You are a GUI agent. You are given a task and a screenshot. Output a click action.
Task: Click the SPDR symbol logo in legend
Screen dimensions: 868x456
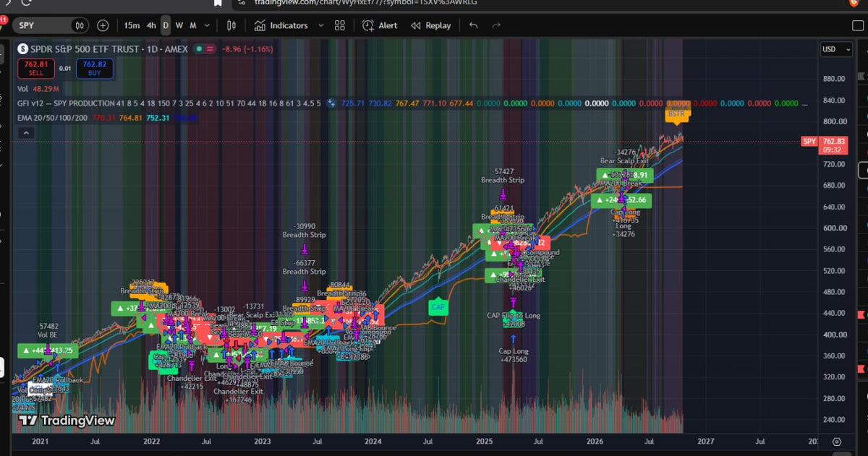[22, 49]
